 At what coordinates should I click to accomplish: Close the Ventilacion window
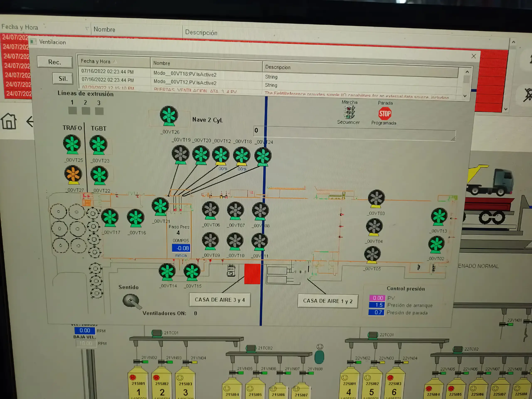474,56
